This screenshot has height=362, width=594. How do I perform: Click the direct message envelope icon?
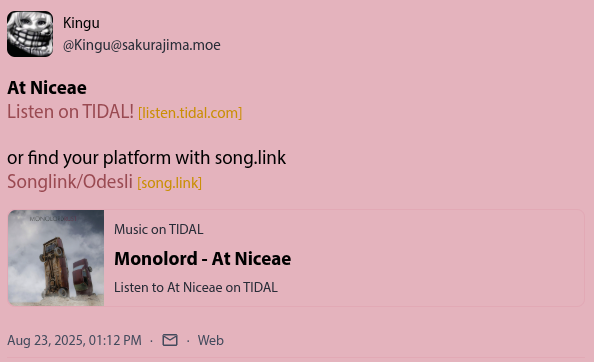(170, 340)
